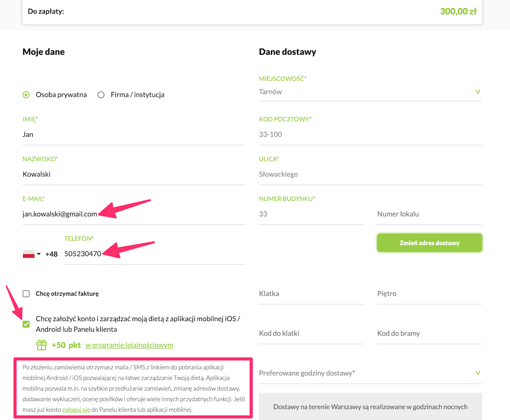
Task: Focus the Nazwisko input field
Action: [134, 175]
